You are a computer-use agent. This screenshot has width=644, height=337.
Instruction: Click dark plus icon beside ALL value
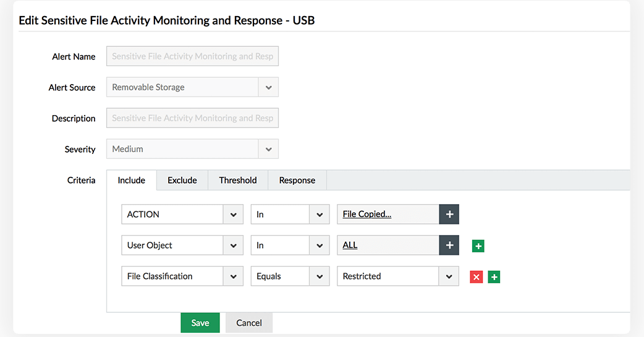tap(449, 245)
